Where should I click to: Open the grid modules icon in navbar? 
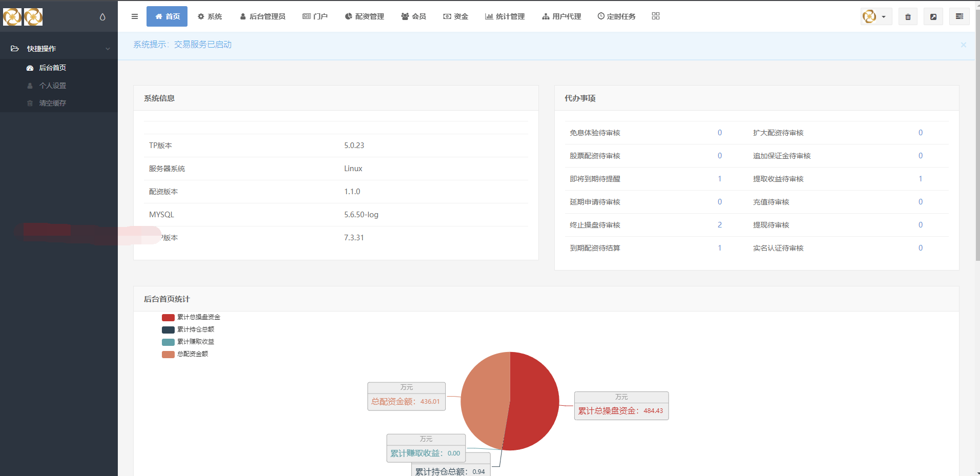[x=656, y=16]
